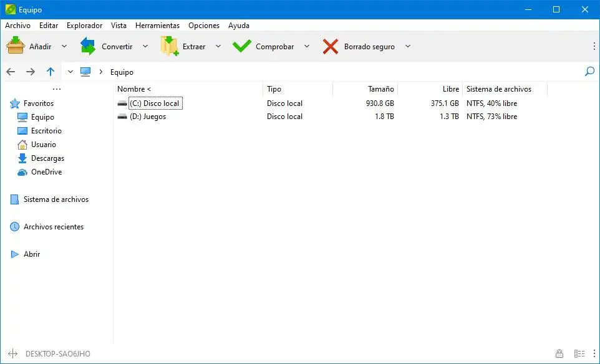Open the Editar menu

[x=49, y=26]
